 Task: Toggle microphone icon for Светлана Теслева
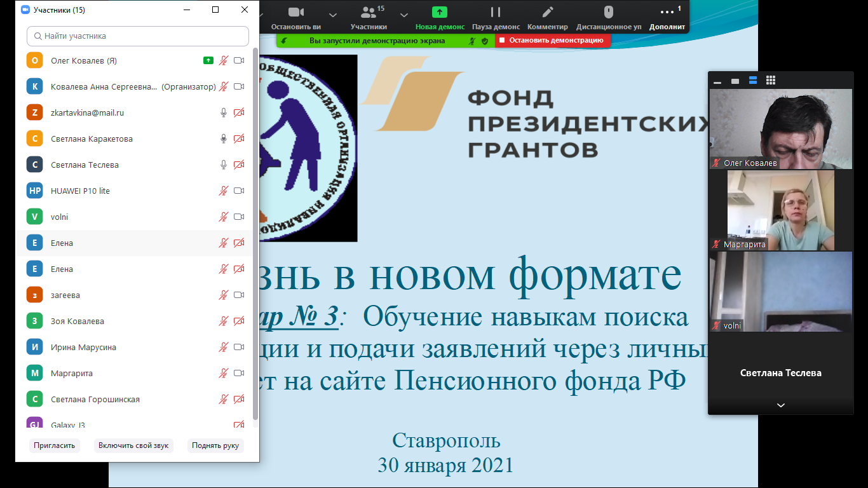pyautogui.click(x=224, y=165)
